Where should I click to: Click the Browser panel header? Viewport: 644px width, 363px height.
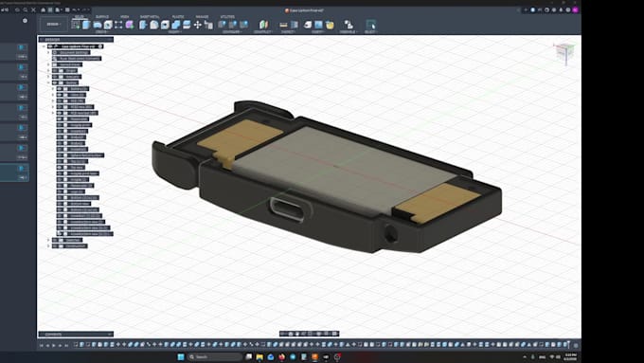[x=76, y=40]
